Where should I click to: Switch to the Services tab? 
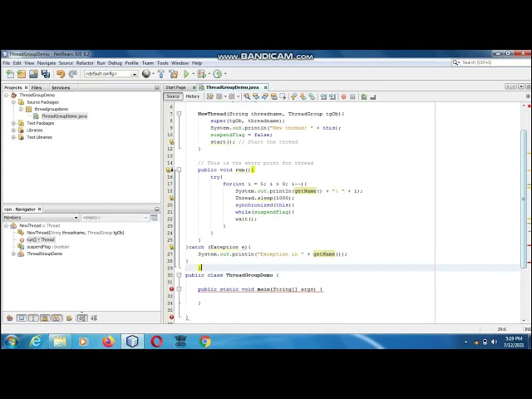tap(61, 87)
